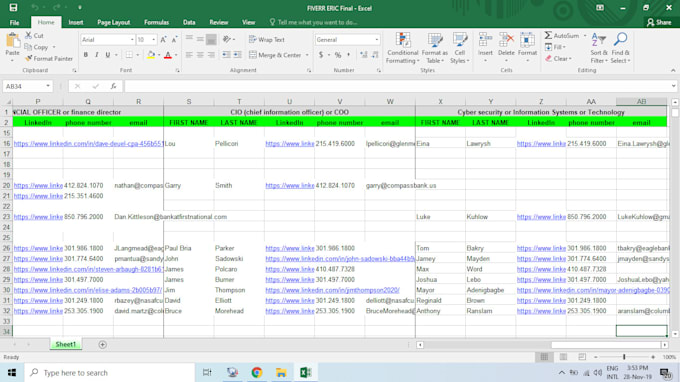This screenshot has width=680, height=382.
Task: Toggle Italic formatting
Action: point(96,55)
